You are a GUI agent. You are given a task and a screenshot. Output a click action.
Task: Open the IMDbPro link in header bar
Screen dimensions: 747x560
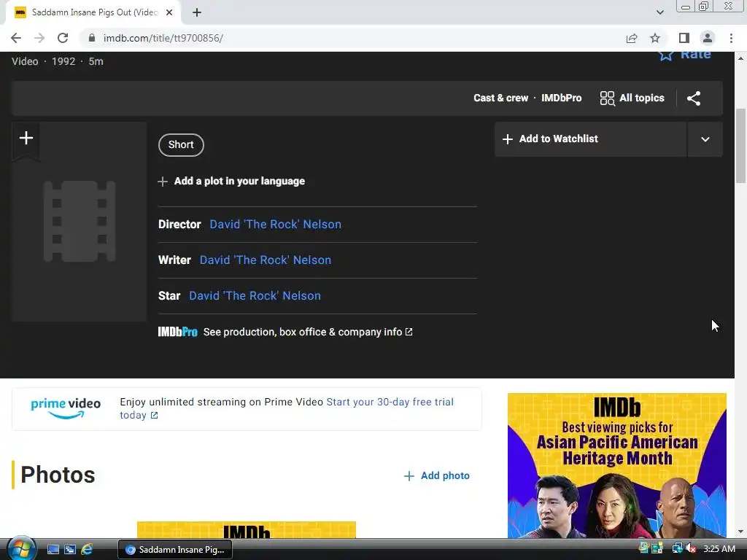[x=561, y=98]
